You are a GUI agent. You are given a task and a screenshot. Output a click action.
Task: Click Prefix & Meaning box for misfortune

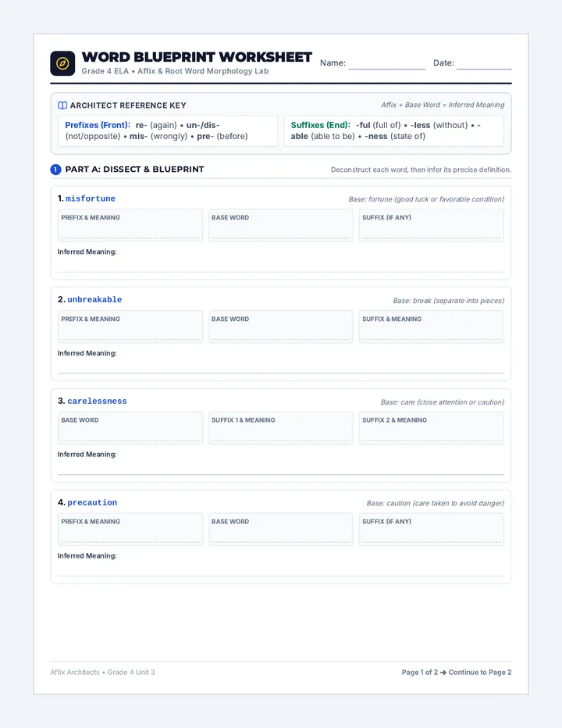pos(130,225)
